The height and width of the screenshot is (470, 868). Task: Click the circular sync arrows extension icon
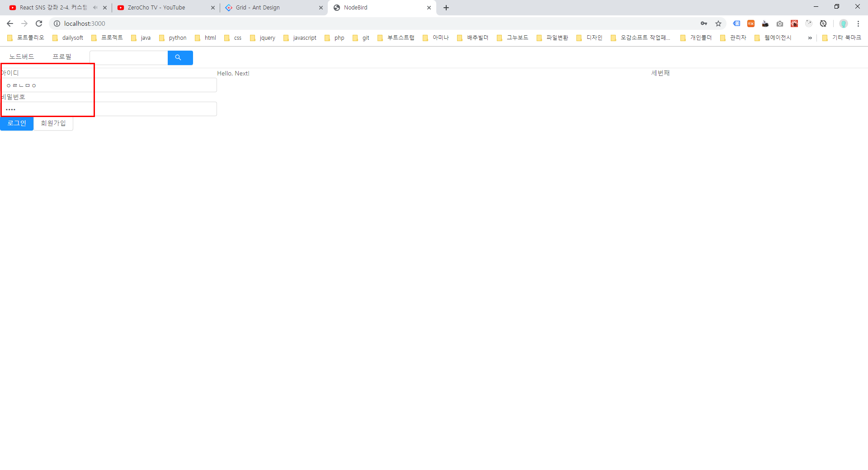click(x=823, y=23)
